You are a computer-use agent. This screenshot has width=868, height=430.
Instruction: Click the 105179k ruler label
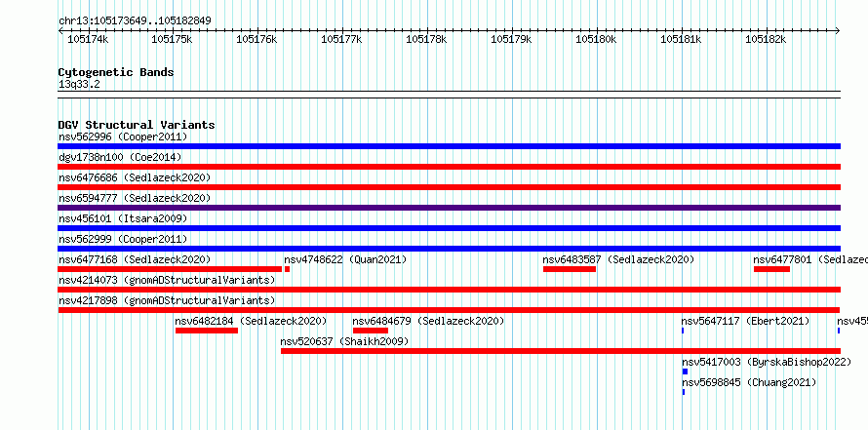(511, 39)
